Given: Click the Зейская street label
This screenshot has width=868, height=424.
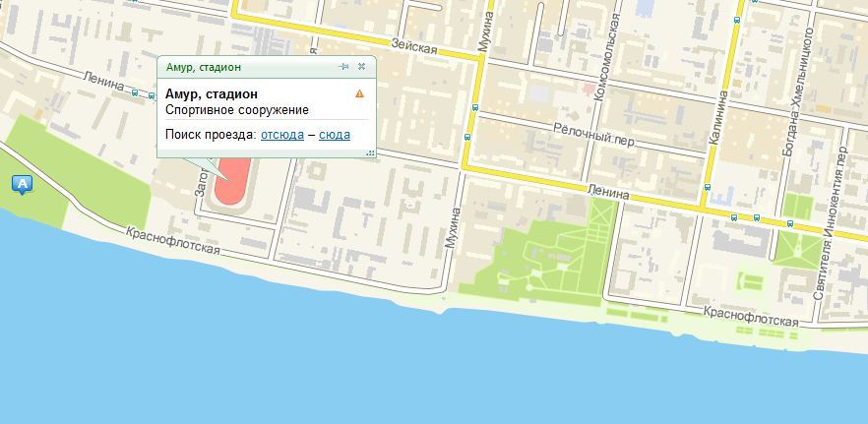Looking at the screenshot, I should [414, 46].
